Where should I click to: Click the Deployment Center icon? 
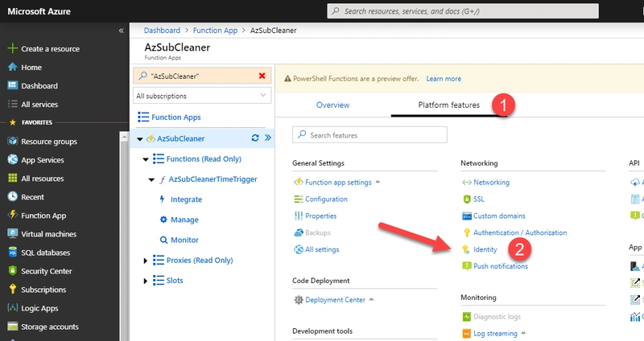click(x=299, y=300)
